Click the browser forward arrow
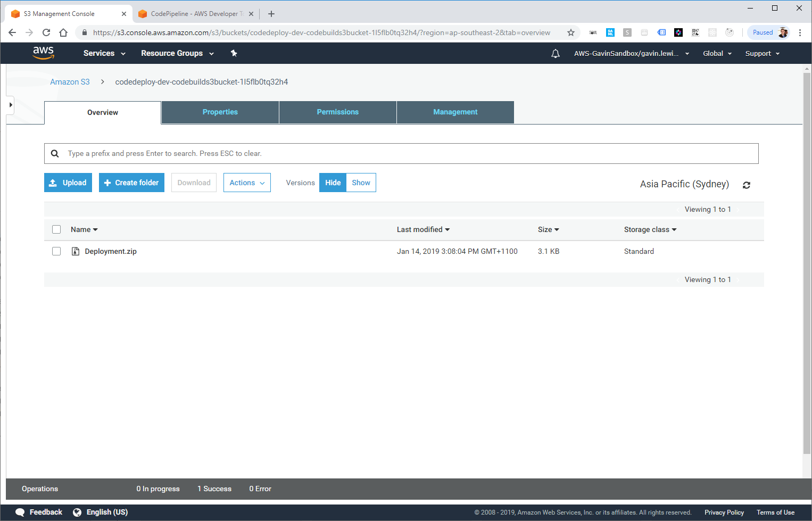Viewport: 812px width, 521px height. tap(29, 32)
